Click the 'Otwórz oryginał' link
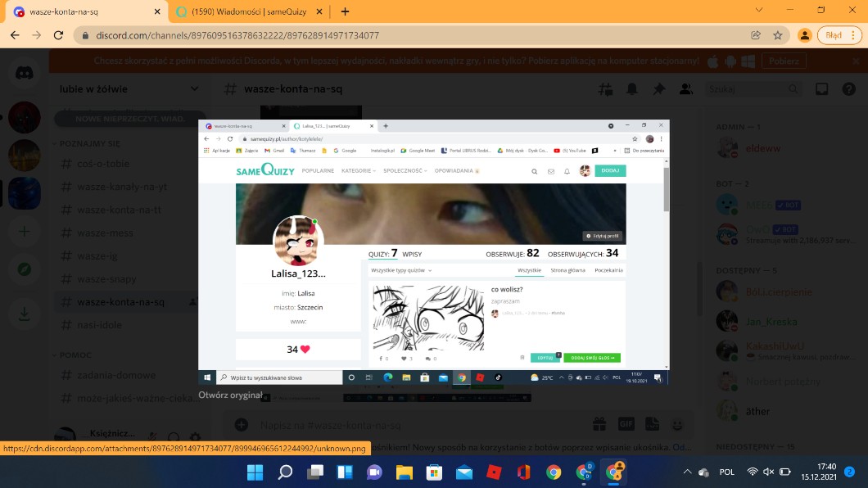 [x=230, y=395]
